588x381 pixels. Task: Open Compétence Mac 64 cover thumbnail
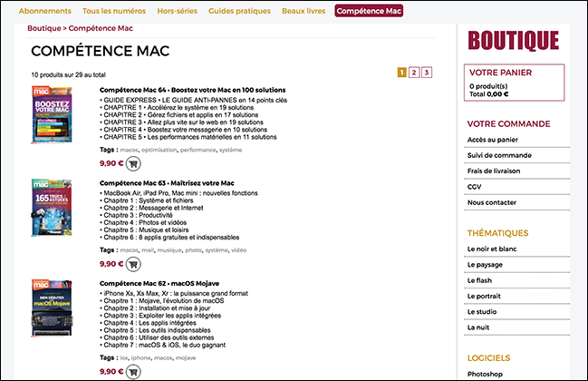pos(52,114)
